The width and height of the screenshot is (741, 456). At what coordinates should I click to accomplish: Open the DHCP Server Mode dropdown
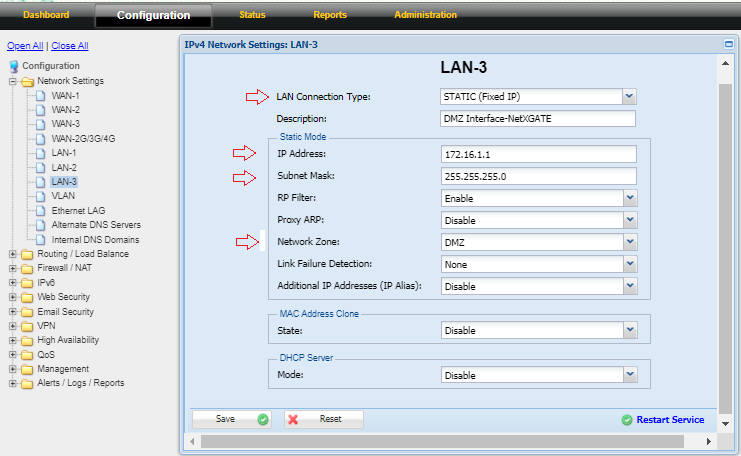629,376
